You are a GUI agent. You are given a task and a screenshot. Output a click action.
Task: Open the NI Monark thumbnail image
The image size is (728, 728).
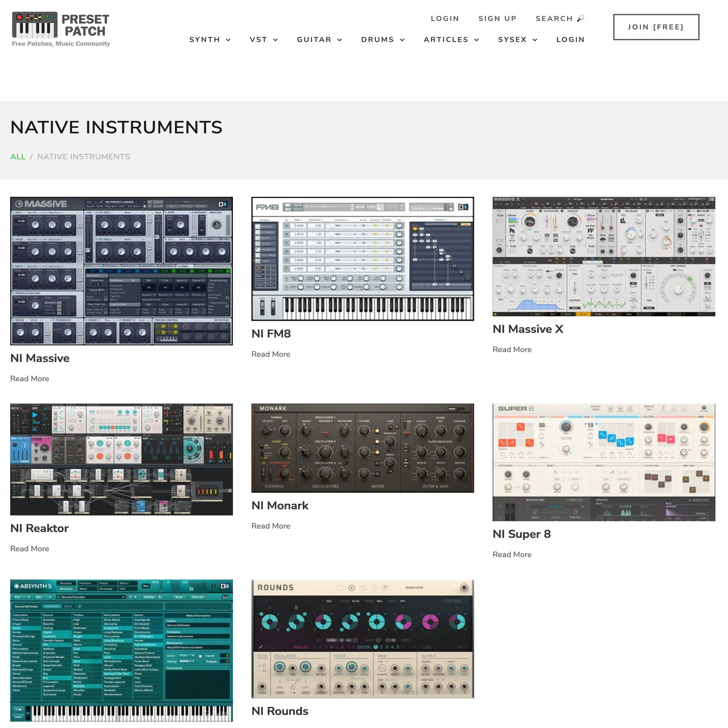pos(363,448)
